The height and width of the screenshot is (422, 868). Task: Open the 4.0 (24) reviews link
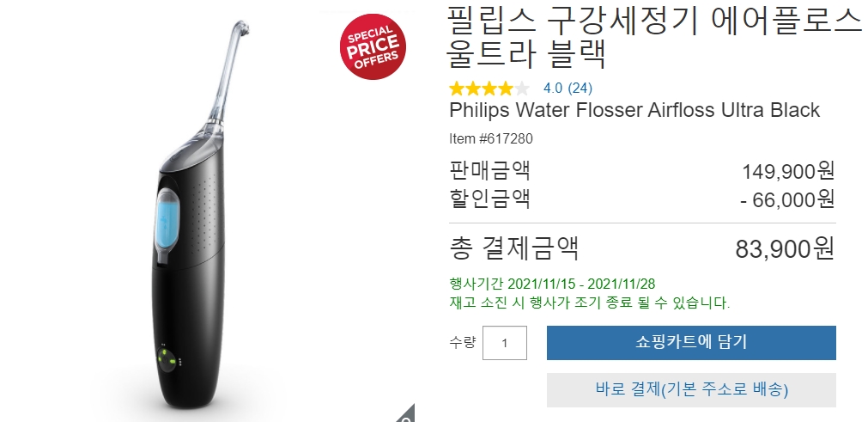pos(568,88)
